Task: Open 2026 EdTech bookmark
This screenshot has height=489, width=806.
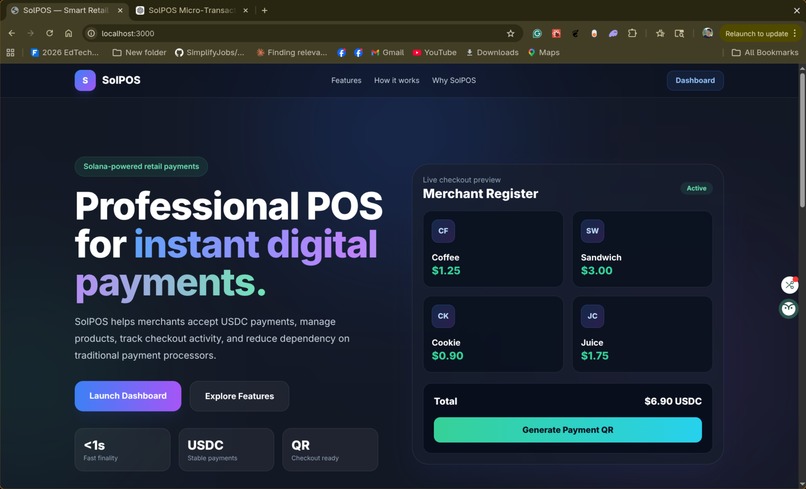Action: click(65, 52)
